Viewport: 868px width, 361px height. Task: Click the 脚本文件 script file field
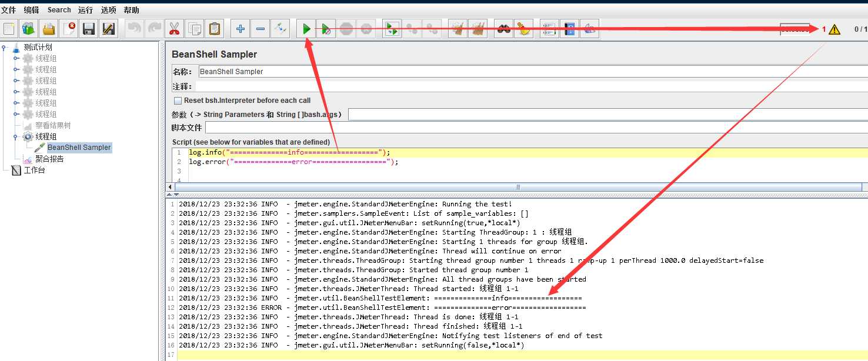(536, 128)
